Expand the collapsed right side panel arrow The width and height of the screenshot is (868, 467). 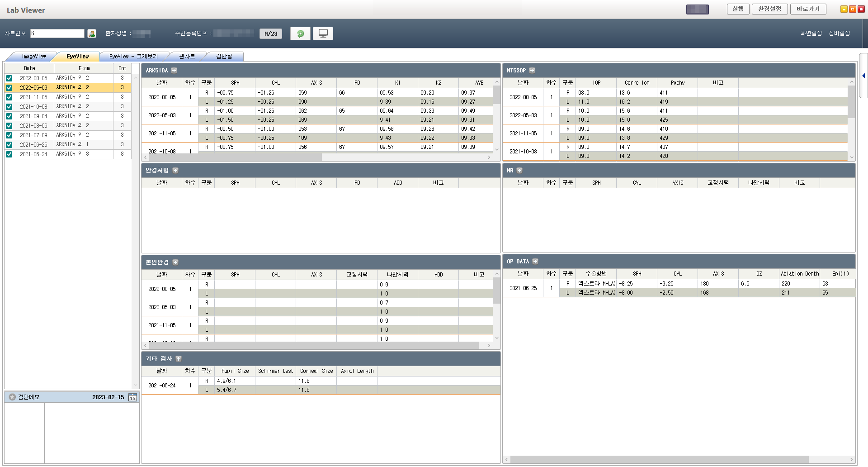coord(863,76)
